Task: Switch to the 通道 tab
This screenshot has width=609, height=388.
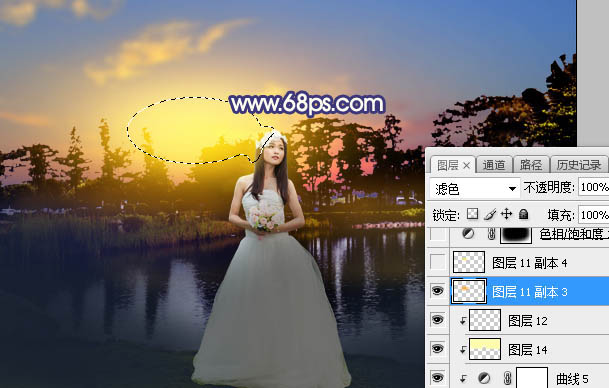Action: [494, 165]
